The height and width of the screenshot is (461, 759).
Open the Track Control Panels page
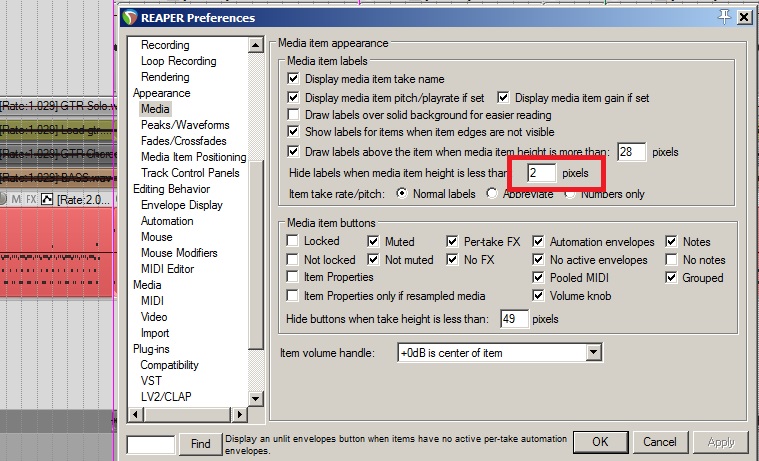tap(190, 173)
